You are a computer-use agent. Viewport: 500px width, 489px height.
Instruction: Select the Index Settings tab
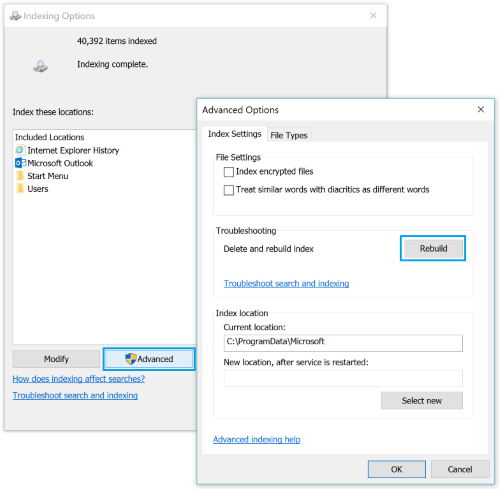point(235,134)
